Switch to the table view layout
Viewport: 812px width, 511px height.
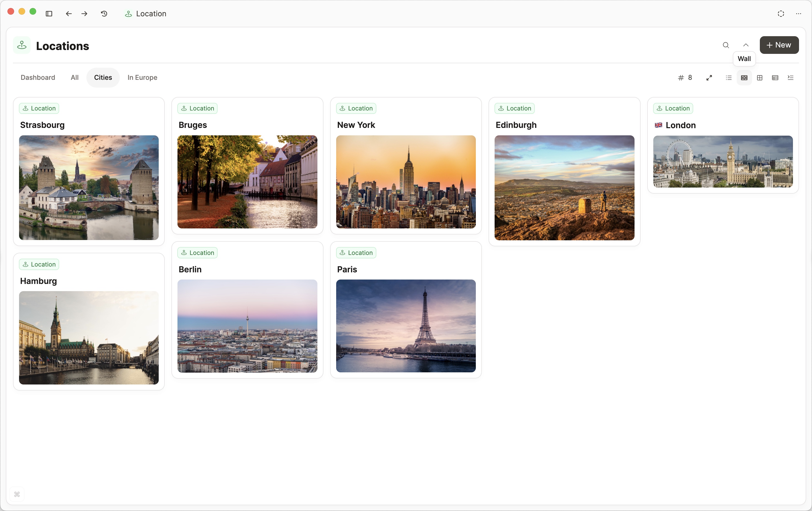(775, 78)
